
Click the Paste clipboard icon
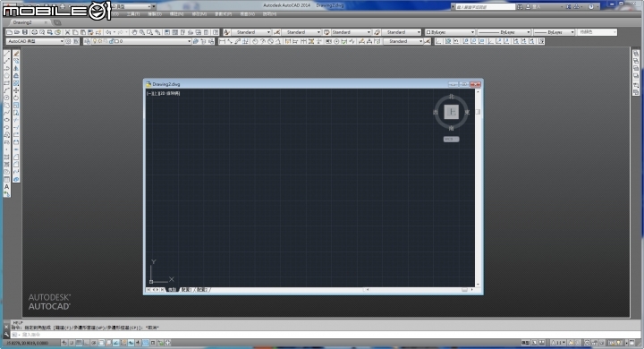83,32
